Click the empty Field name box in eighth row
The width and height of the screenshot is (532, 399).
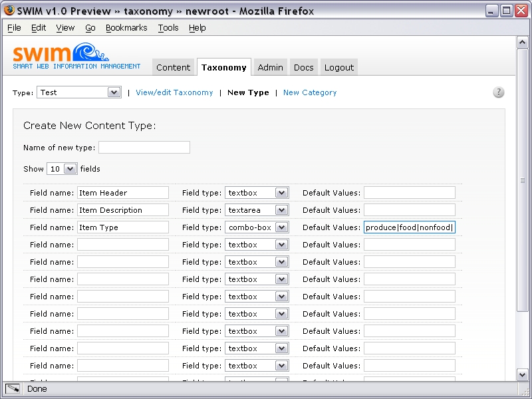click(123, 314)
